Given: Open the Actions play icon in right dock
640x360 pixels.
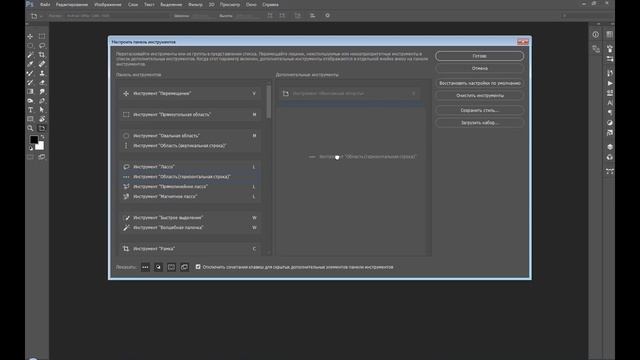Looking at the screenshot, I should 610,83.
